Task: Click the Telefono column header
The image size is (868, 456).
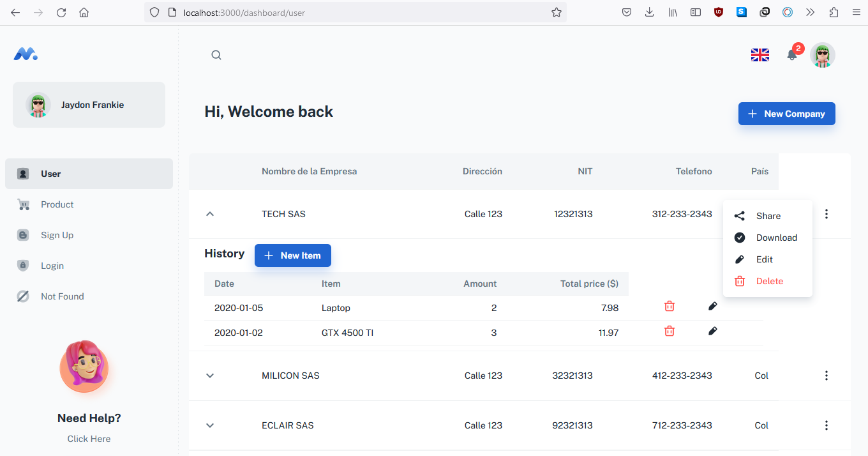Action: (x=694, y=171)
